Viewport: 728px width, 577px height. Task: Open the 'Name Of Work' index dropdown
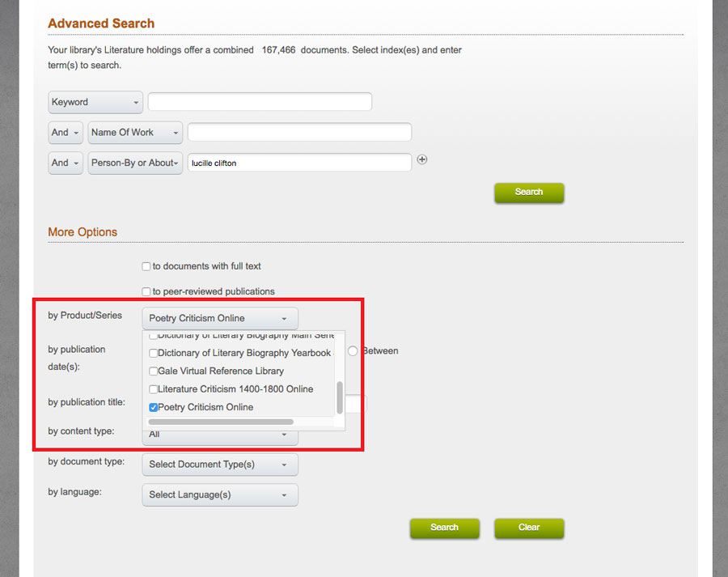pyautogui.click(x=135, y=133)
